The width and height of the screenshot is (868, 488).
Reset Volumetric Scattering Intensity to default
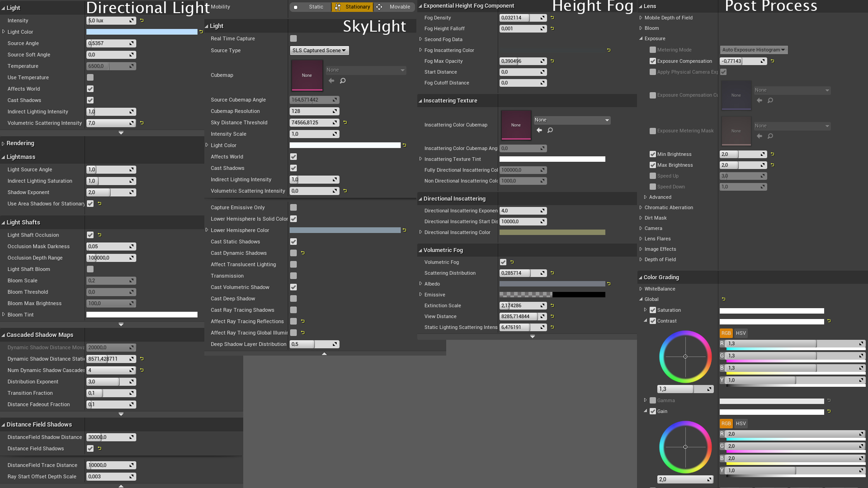click(x=142, y=123)
